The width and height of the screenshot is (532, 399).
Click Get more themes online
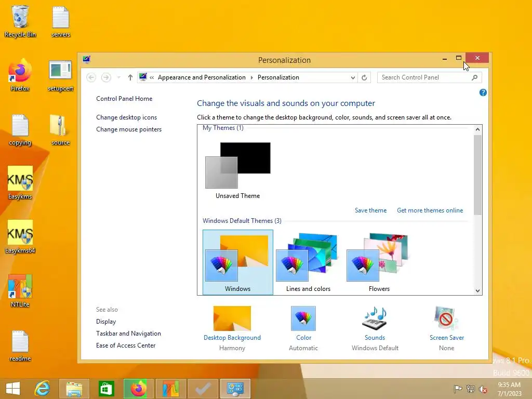pyautogui.click(x=430, y=210)
